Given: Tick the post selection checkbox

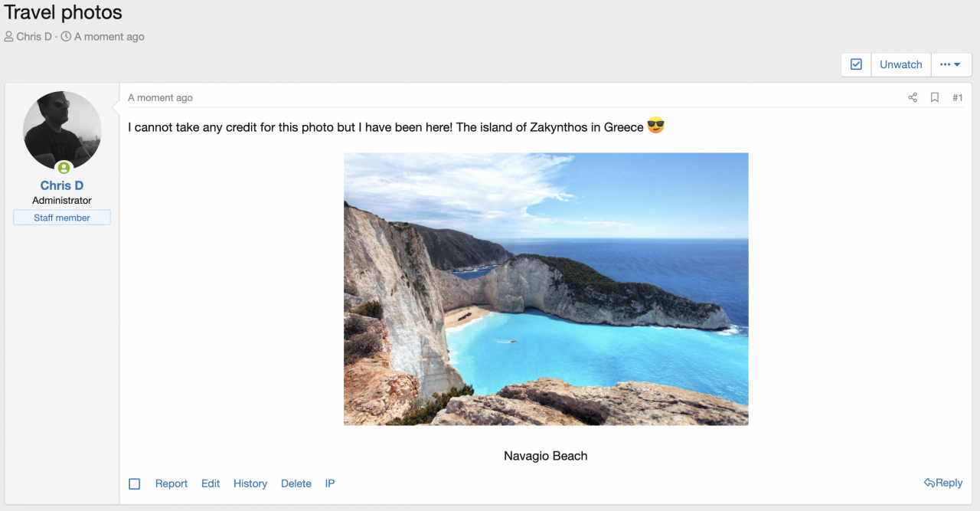Looking at the screenshot, I should pos(135,483).
